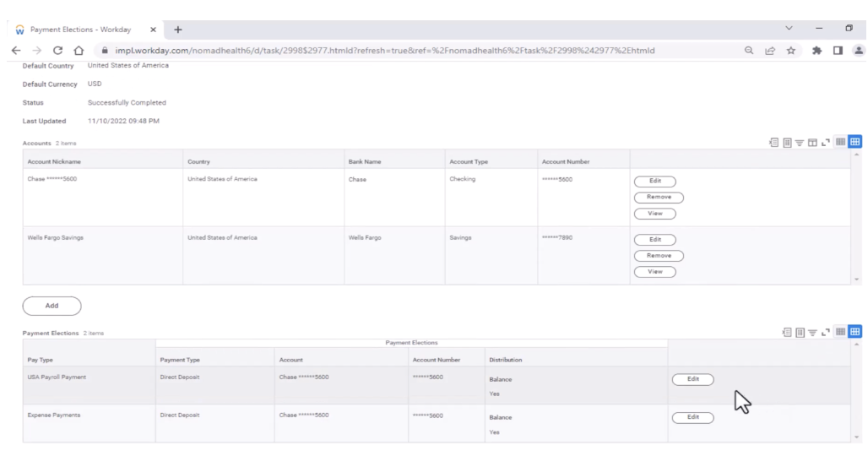This screenshot has width=868, height=456.
Task: Export Payment Elections table to Excel
Action: pyautogui.click(x=786, y=333)
